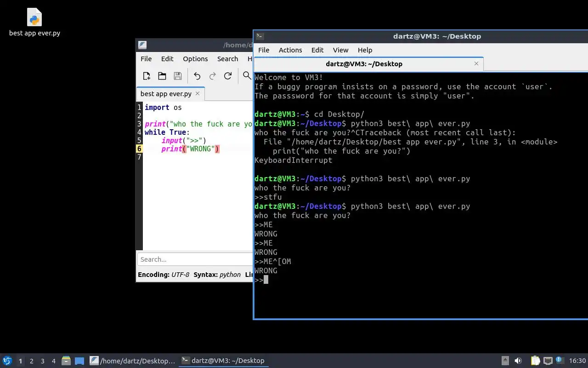Image resolution: width=588 pixels, height=368 pixels.
Task: Click the Save icon in the editor toolbar
Action: [x=178, y=76]
